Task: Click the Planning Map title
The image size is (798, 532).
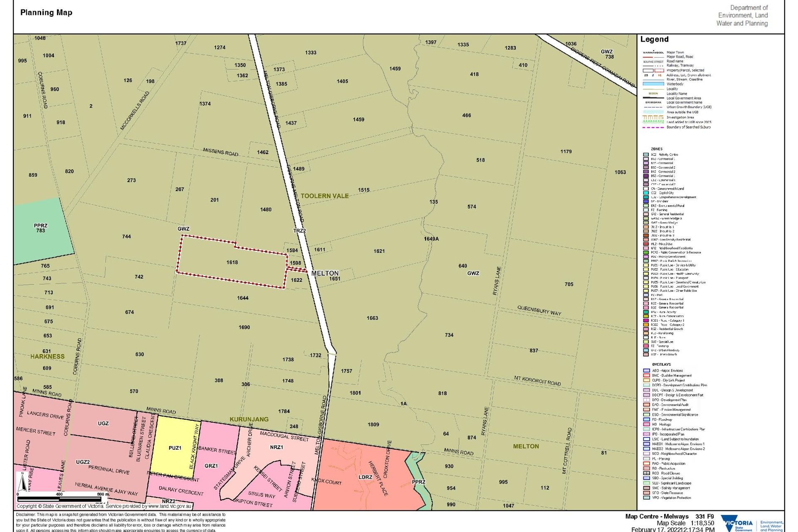Action: (46, 12)
